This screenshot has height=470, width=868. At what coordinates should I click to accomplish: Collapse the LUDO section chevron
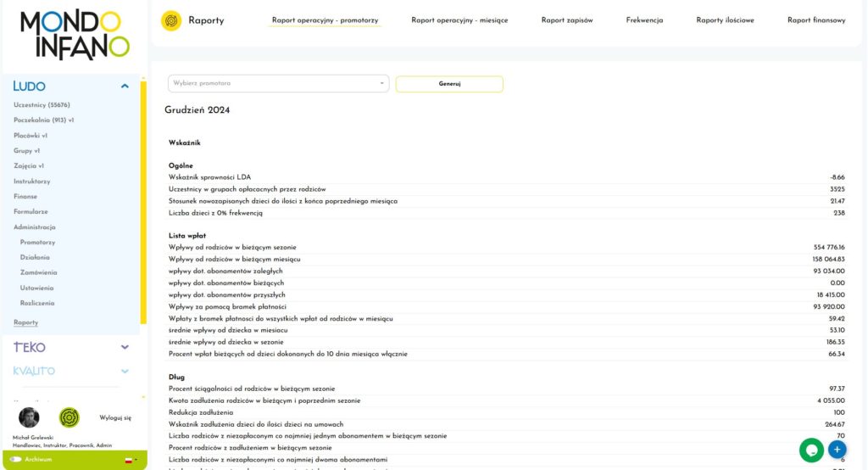pyautogui.click(x=125, y=86)
